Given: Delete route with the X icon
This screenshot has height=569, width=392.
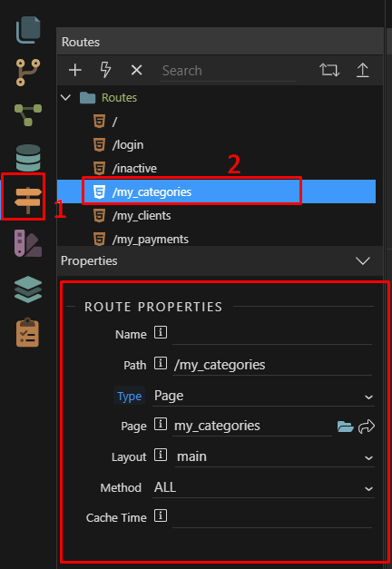Looking at the screenshot, I should pyautogui.click(x=136, y=70).
